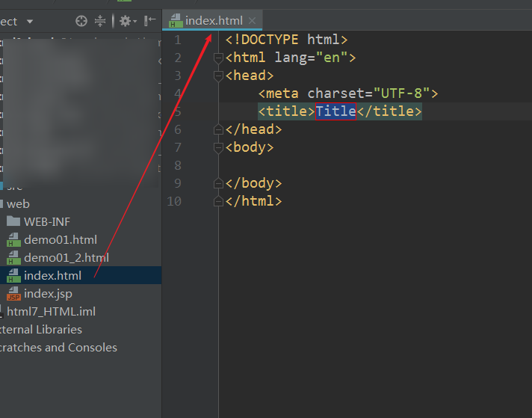Click the closing head fold marker line 6
Image resolution: width=532 pixels, height=418 pixels.
pos(218,129)
